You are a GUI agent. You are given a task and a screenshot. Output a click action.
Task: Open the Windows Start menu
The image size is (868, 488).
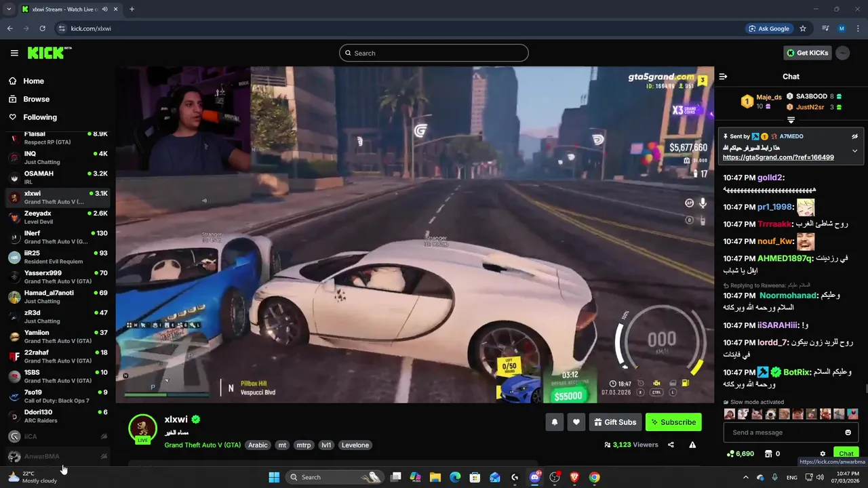[274, 477]
